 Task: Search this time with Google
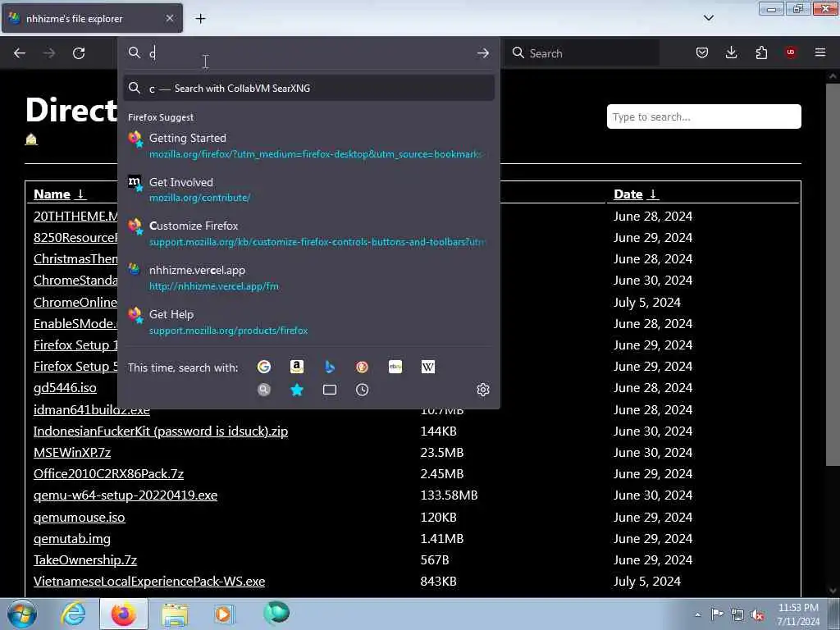pyautogui.click(x=264, y=367)
